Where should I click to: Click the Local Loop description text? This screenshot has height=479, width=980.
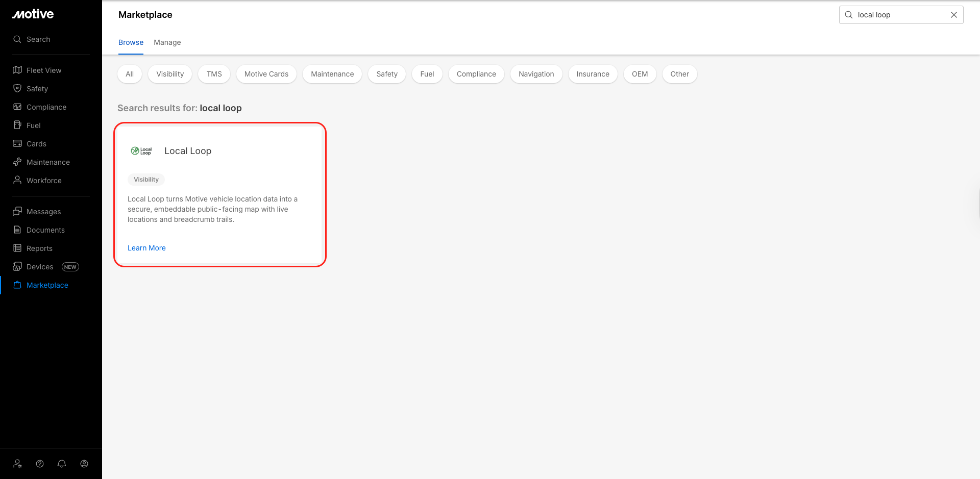pyautogui.click(x=212, y=209)
